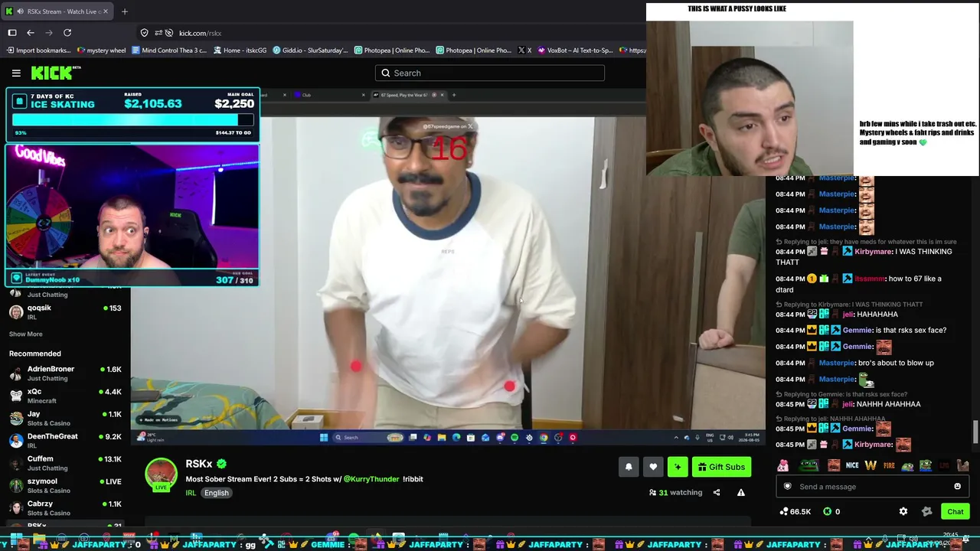Report the stream via warning triangle
Image resolution: width=980 pixels, height=551 pixels.
coord(741,493)
